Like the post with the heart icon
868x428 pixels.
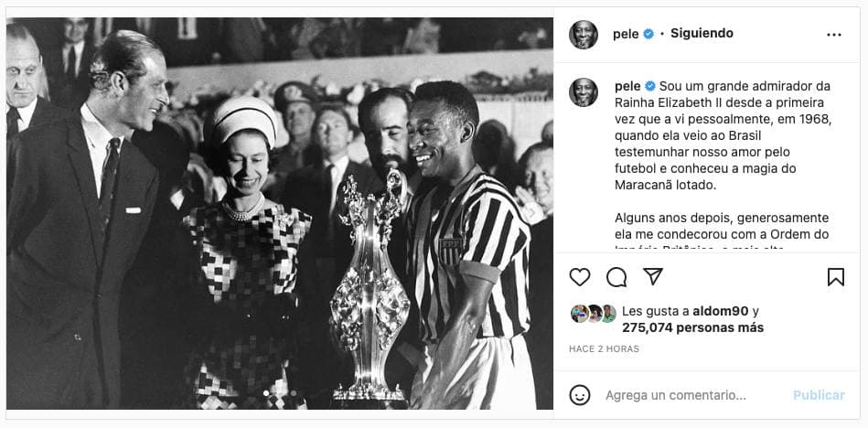point(580,277)
